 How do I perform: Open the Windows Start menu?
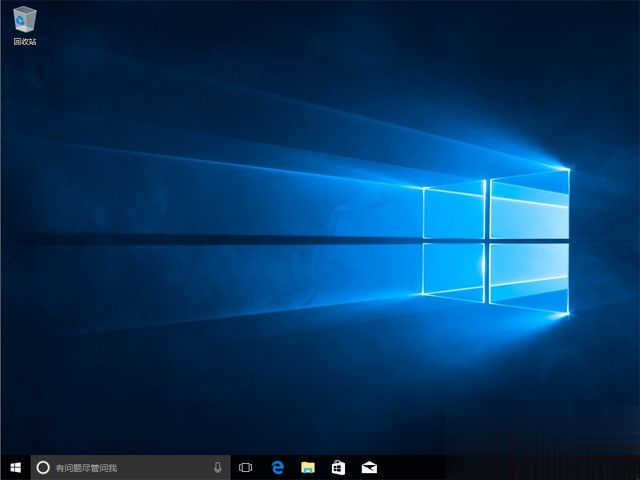pyautogui.click(x=16, y=467)
